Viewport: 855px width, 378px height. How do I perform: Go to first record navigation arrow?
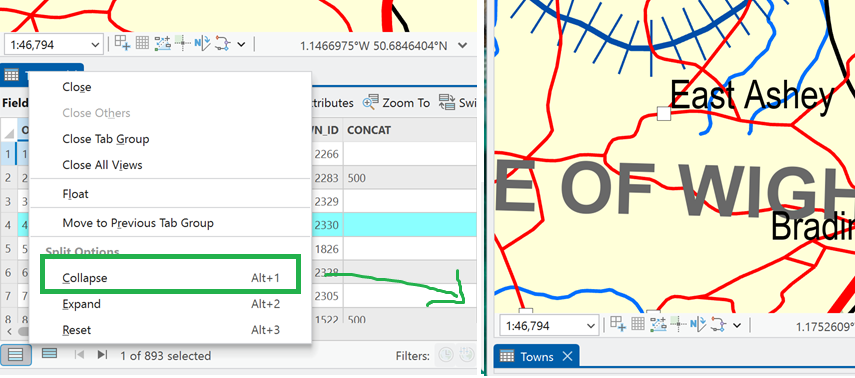(x=79, y=355)
